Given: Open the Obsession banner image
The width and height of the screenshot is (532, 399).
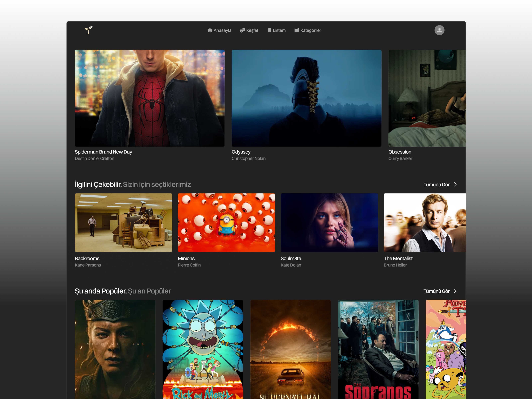Looking at the screenshot, I should [x=427, y=98].
